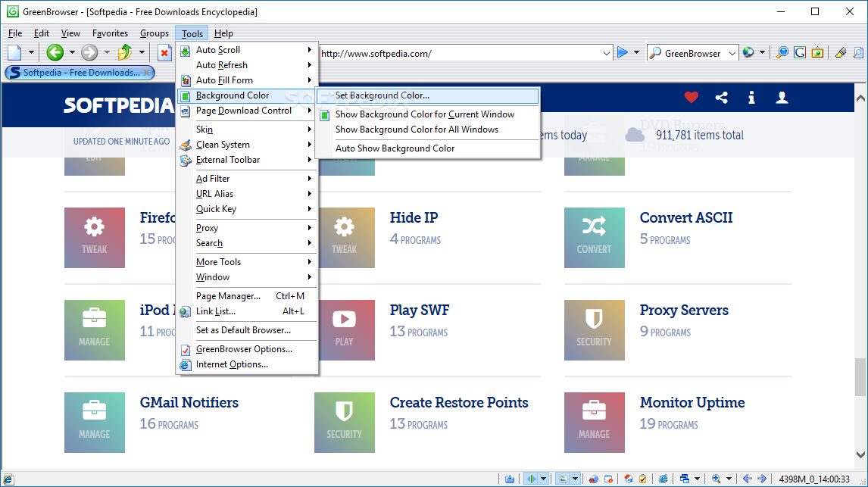868x487 pixels.
Task: Click the blue right arrow in status bar
Action: (x=762, y=479)
